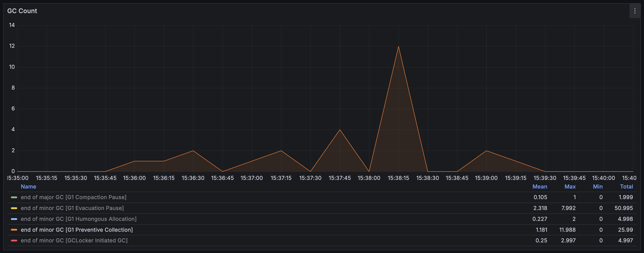Open green color swatch for Compaction Pause
This screenshot has width=644, height=253.
point(14,197)
